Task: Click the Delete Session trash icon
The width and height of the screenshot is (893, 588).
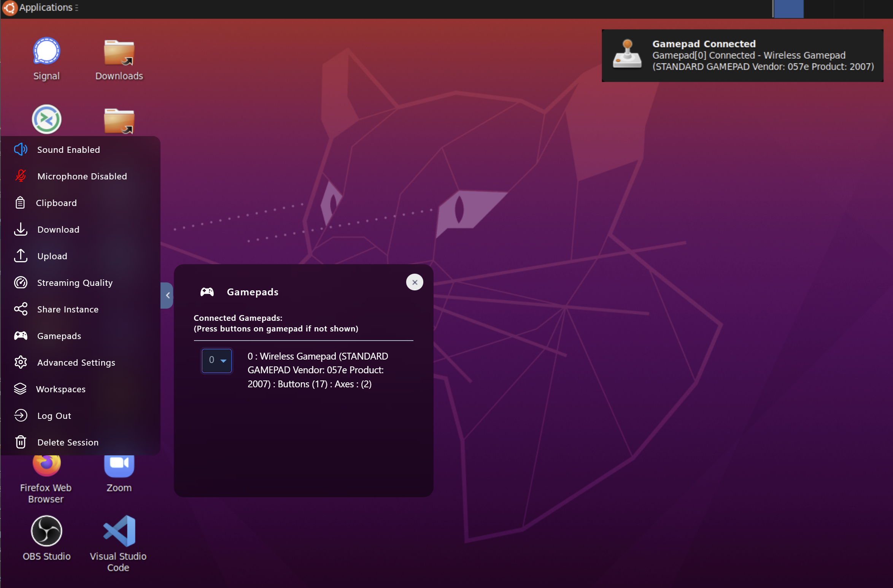Action: [x=21, y=442]
